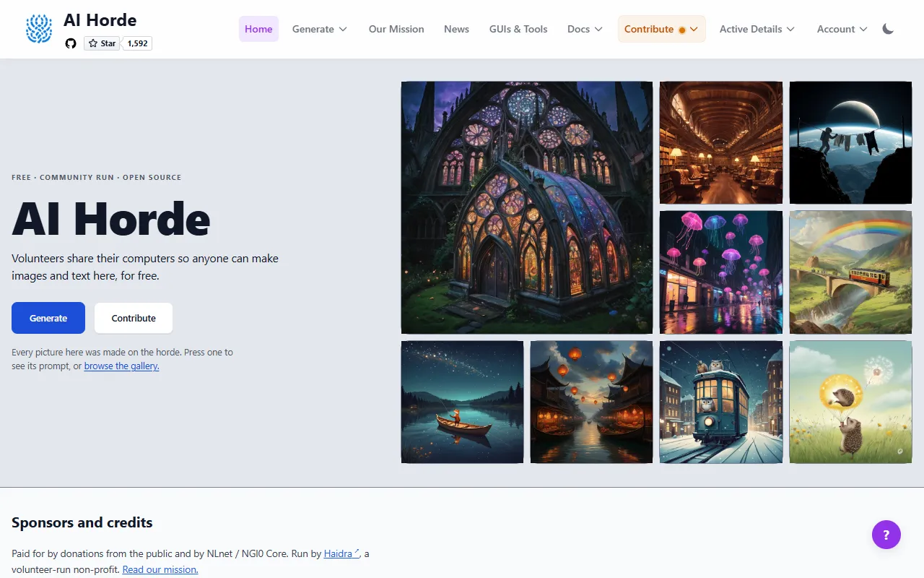
Task: View the gothic stained-glass cathedral image
Action: pos(527,207)
